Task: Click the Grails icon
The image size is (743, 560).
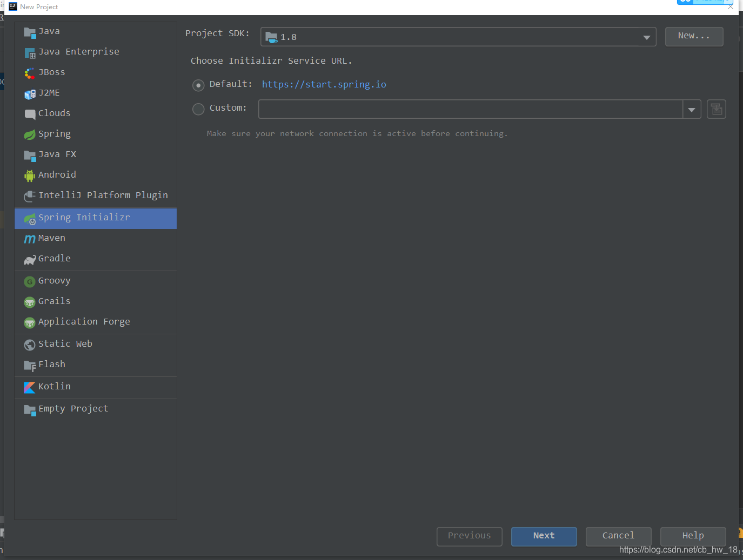Action: 30,302
